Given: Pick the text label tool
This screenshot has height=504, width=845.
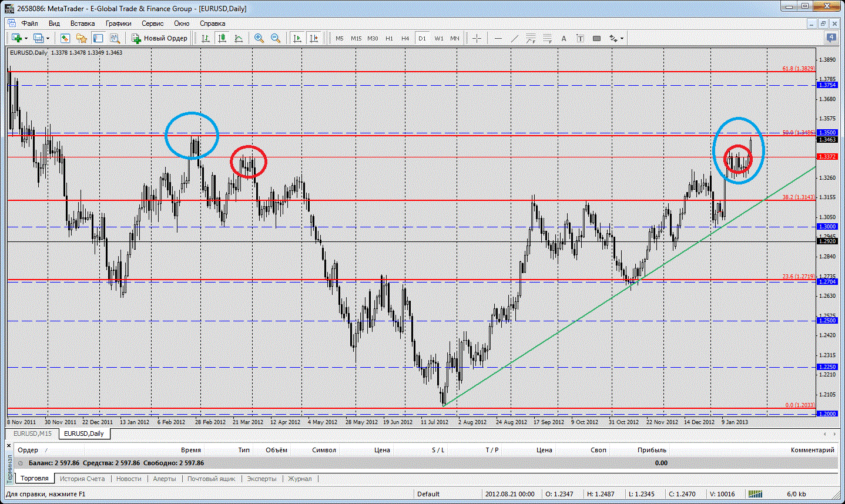Looking at the screenshot, I should pos(564,38).
